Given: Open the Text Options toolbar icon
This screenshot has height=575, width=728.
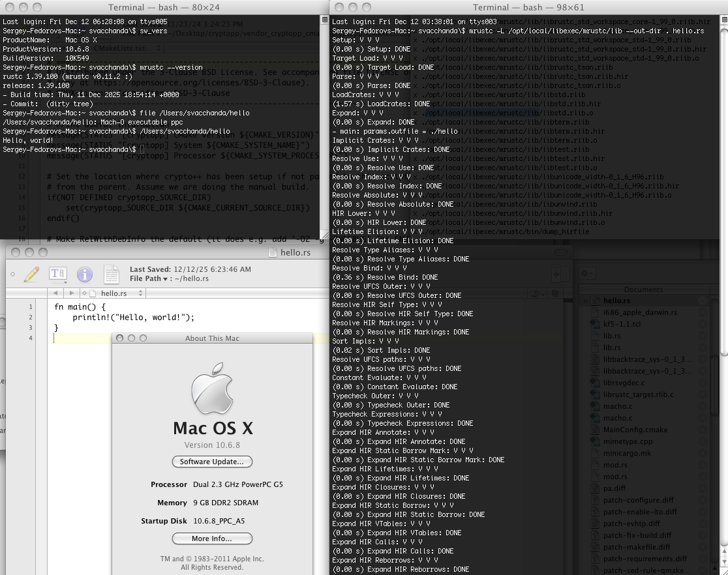Looking at the screenshot, I should pos(58,274).
